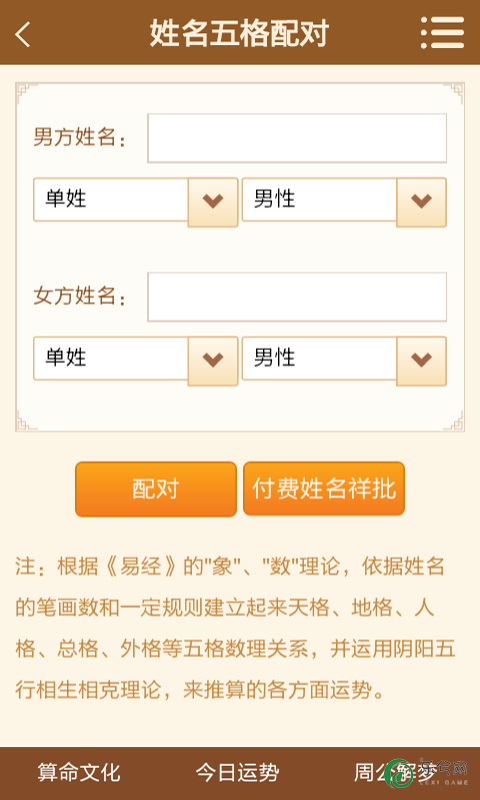This screenshot has width=480, height=800.
Task: Focus the 女方姓名 text input field
Action: click(297, 296)
